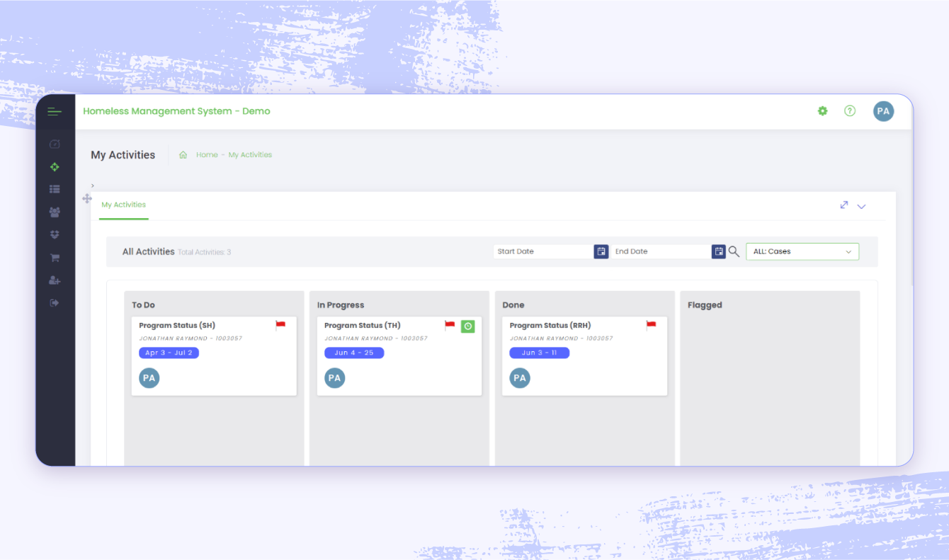
Task: Click the add-user sidebar icon
Action: tap(55, 280)
